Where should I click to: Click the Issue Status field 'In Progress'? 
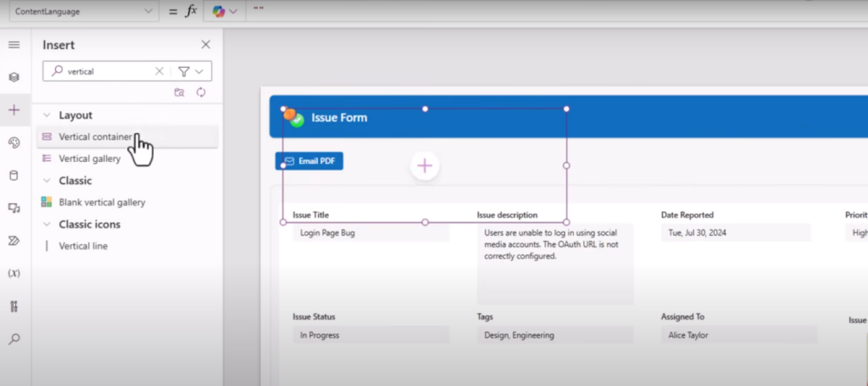(x=371, y=335)
